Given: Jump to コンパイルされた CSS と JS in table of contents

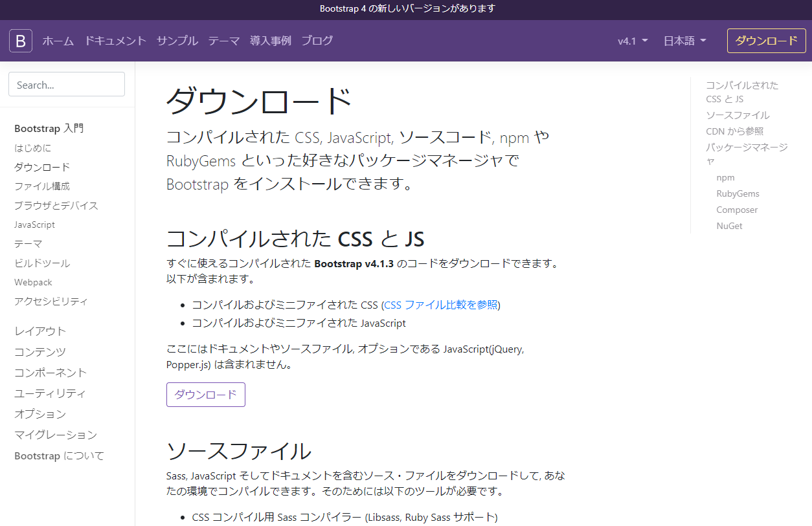Looking at the screenshot, I should tap(742, 92).
